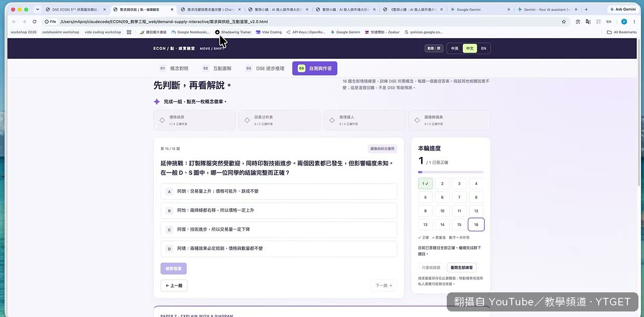The image size is (644, 317).
Task: Open the workshop 2026 bookmark
Action: [24, 32]
